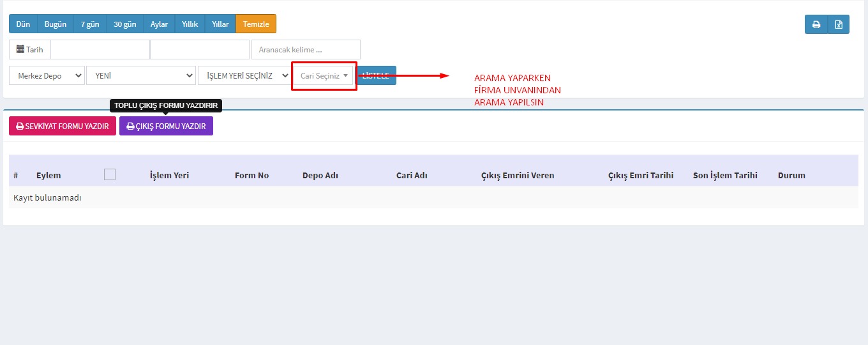Viewport: 868px width, 345px height.
Task: Filter by last 7 gün
Action: pos(89,24)
